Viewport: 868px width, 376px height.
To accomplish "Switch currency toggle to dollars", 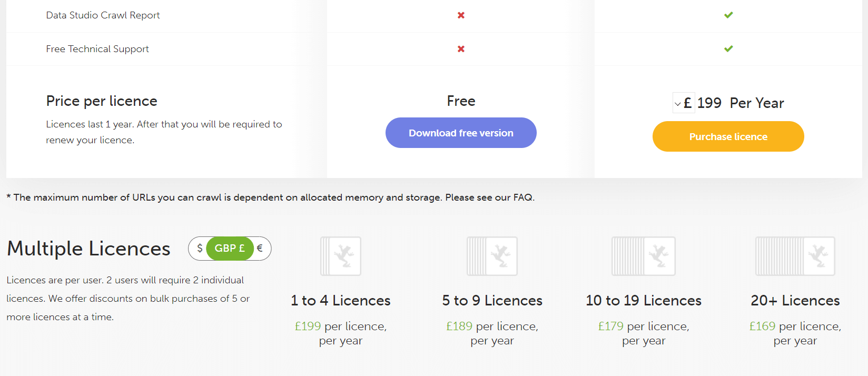I will [200, 248].
